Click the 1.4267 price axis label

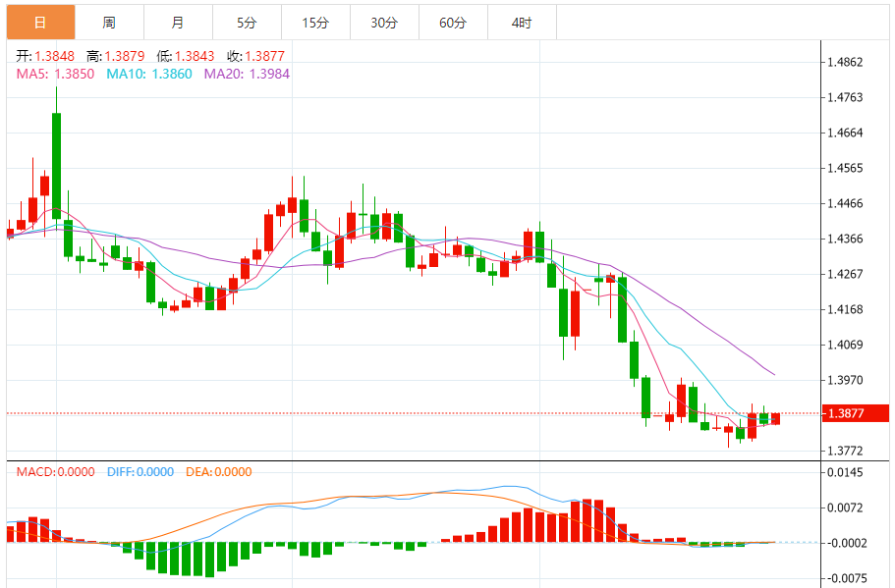(845, 274)
